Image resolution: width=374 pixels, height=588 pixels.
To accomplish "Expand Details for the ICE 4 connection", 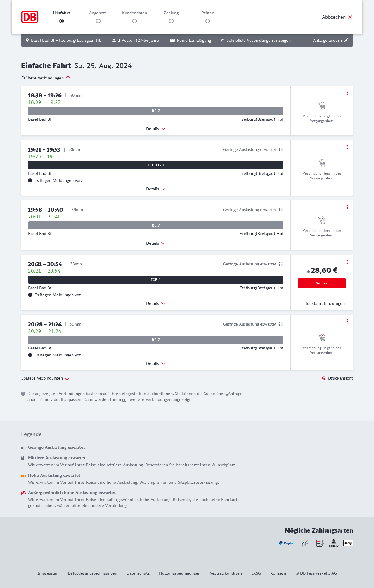I will tap(156, 303).
